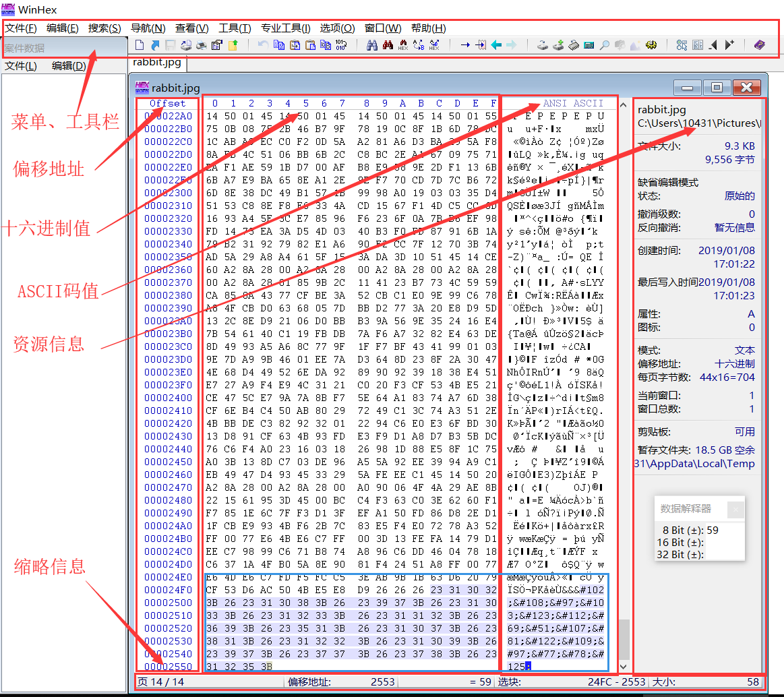The width and height of the screenshot is (784, 697).
Task: Open the 文件(F) menu
Action: point(21,28)
